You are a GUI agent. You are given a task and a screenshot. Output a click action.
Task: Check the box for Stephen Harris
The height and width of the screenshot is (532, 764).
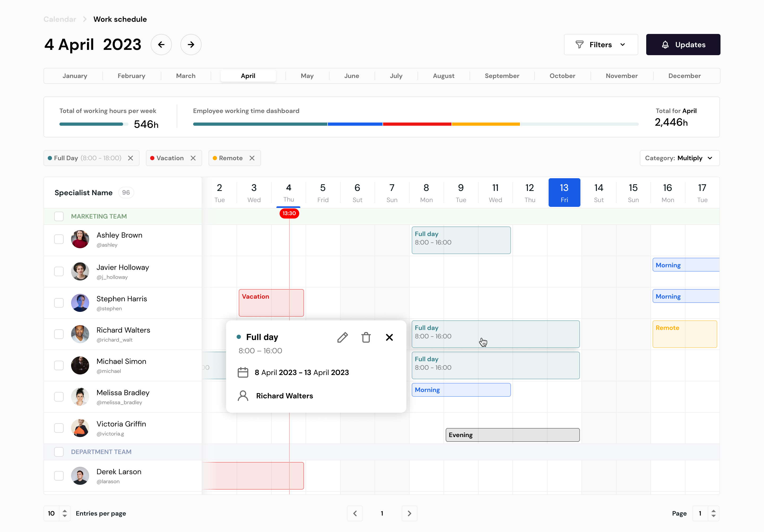click(x=59, y=303)
